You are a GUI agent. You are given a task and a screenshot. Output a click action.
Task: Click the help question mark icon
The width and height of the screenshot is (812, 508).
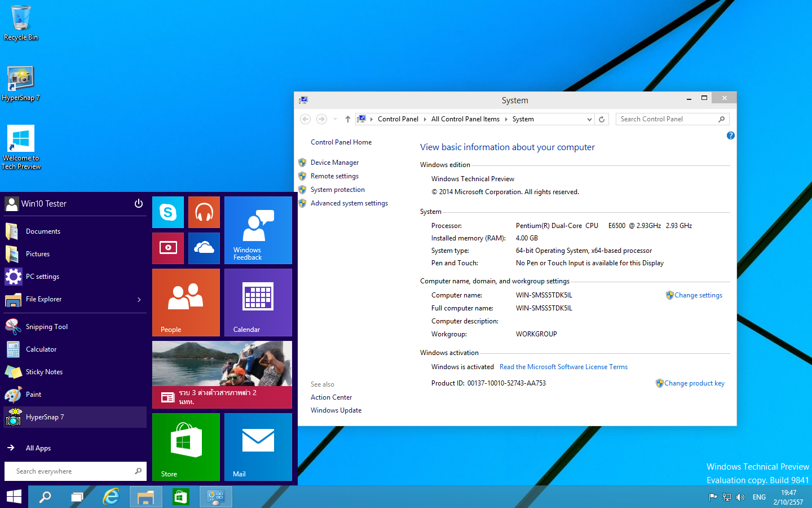tap(730, 135)
